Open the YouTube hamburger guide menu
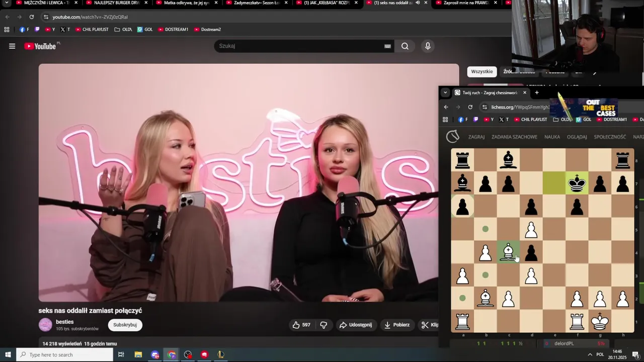This screenshot has height=362, width=644. click(x=12, y=46)
